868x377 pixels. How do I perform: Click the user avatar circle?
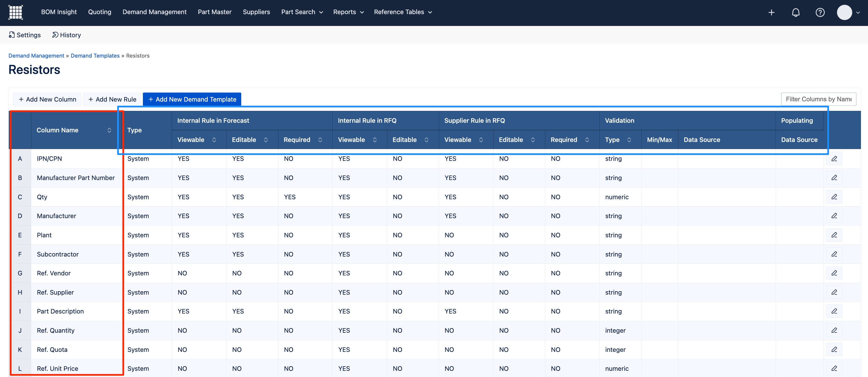pyautogui.click(x=844, y=12)
